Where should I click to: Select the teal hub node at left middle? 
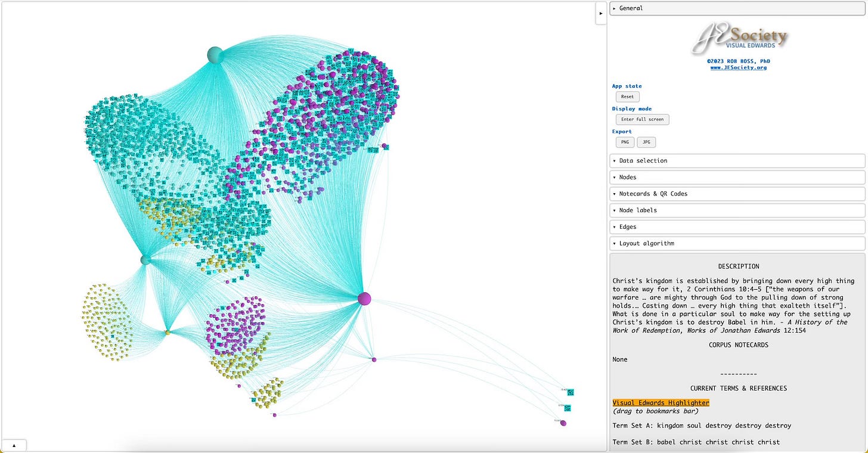[145, 260]
